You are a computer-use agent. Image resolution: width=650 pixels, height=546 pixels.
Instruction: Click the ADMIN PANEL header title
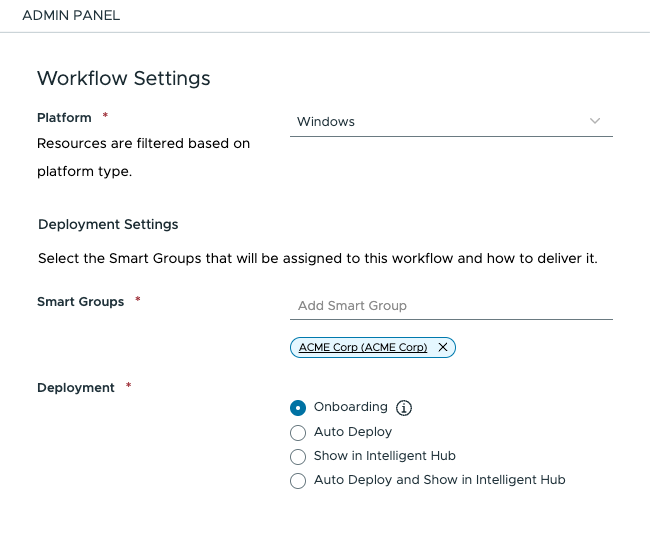(71, 17)
